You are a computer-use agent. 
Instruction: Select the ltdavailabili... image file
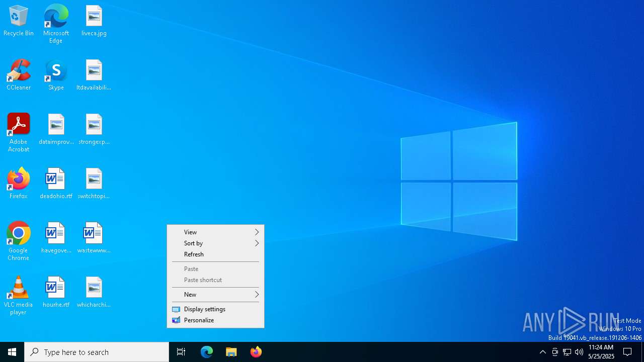(94, 75)
